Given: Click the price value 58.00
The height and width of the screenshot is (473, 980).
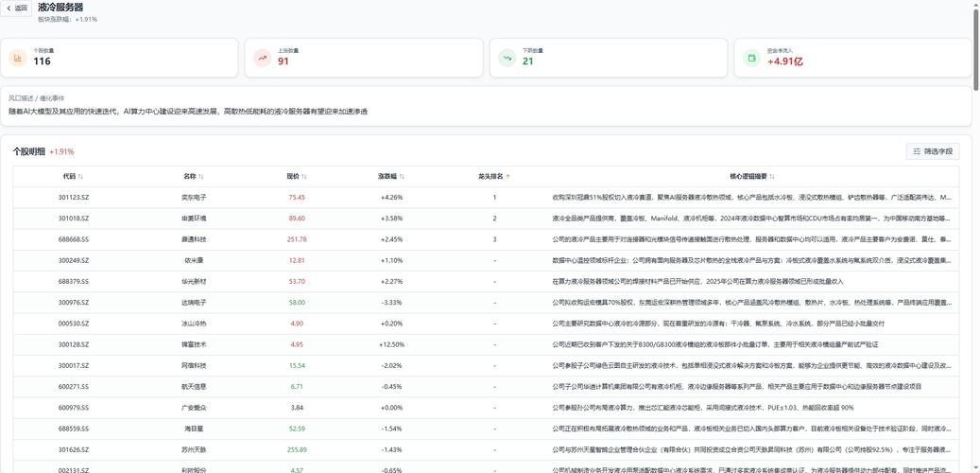Looking at the screenshot, I should click(297, 302).
